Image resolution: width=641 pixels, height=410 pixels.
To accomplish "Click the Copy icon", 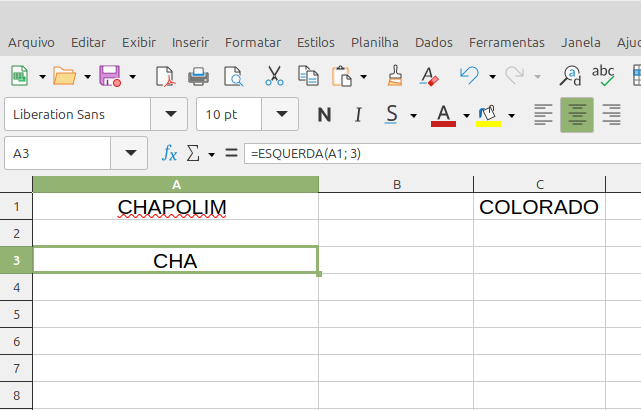I will tap(308, 75).
